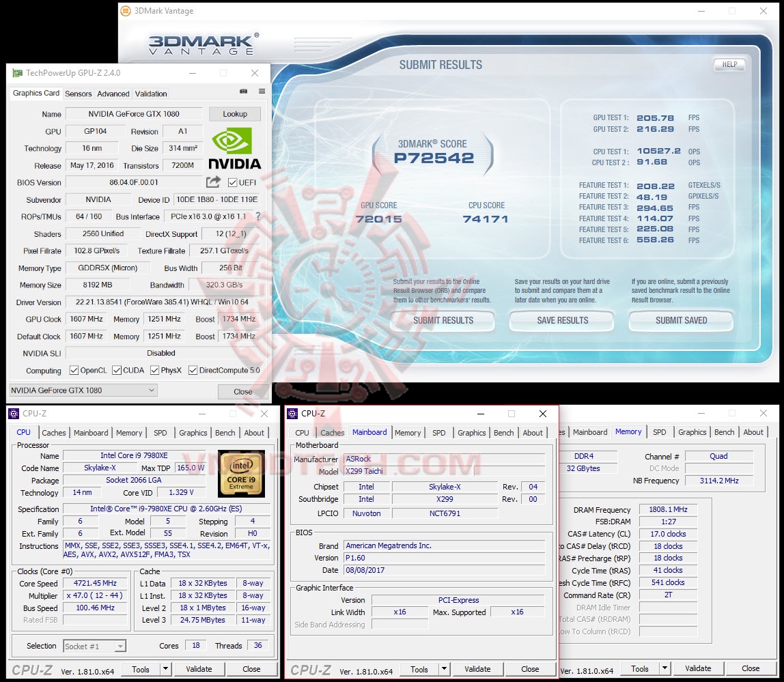Open SPD tab in right CPU-Z window
Screen dimensions: 784x682
point(660,432)
